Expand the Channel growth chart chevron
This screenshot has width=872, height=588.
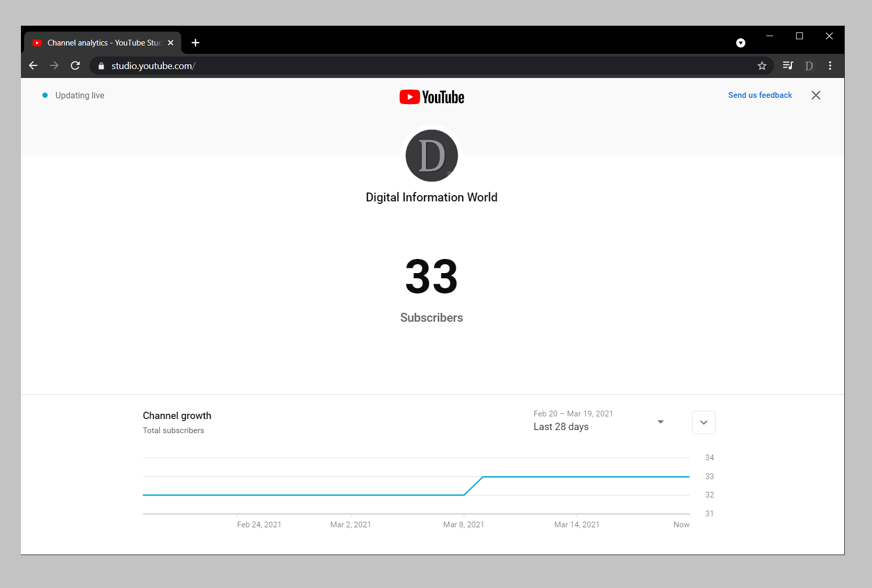(x=703, y=422)
